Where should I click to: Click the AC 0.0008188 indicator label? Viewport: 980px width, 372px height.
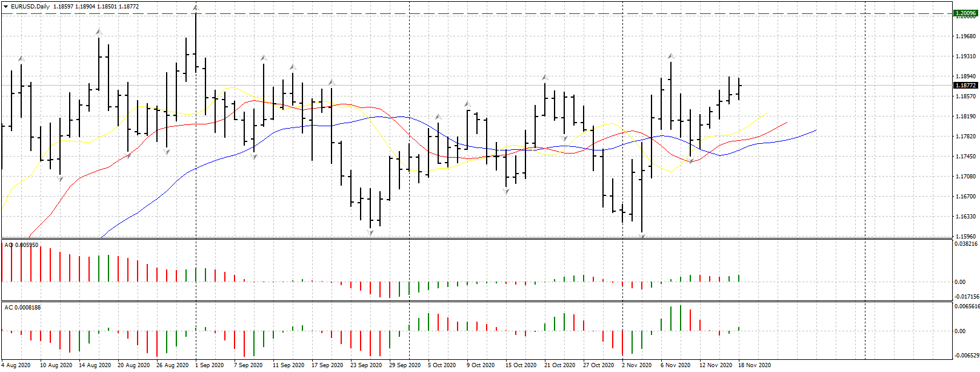23,308
